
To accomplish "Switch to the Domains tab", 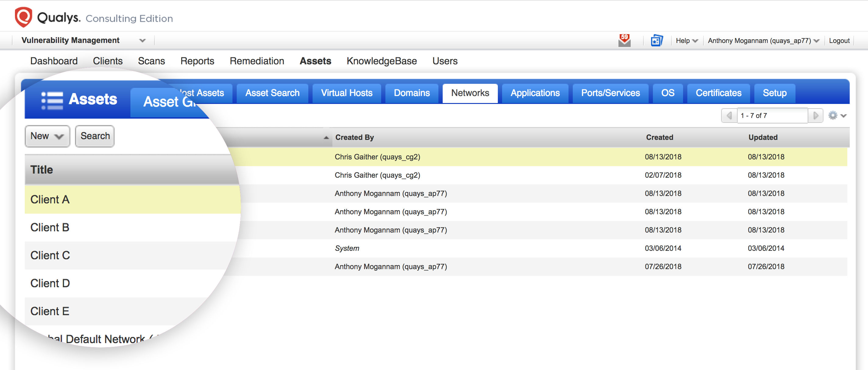I will pos(412,93).
